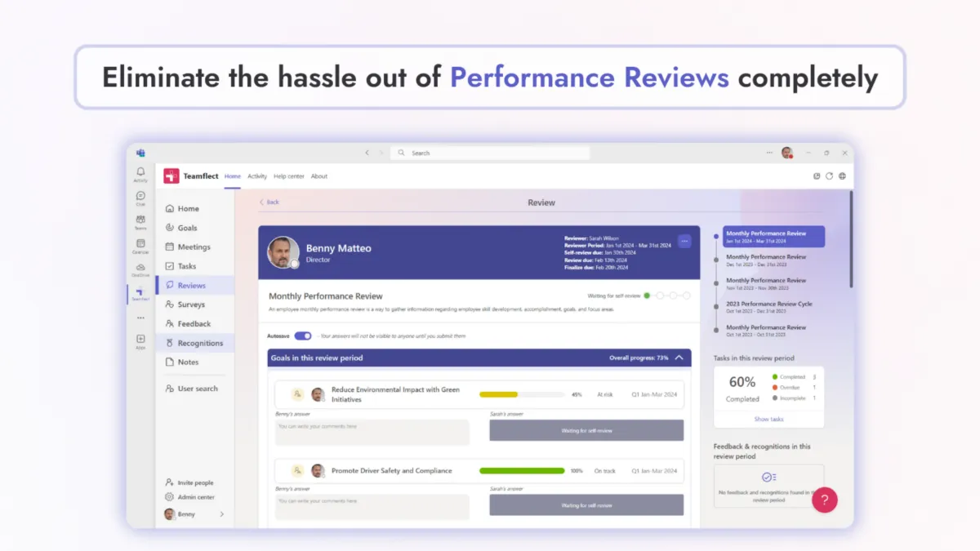Open the Goals section in Teamflect sidebar
Screen dimensions: 980x551
click(x=188, y=227)
